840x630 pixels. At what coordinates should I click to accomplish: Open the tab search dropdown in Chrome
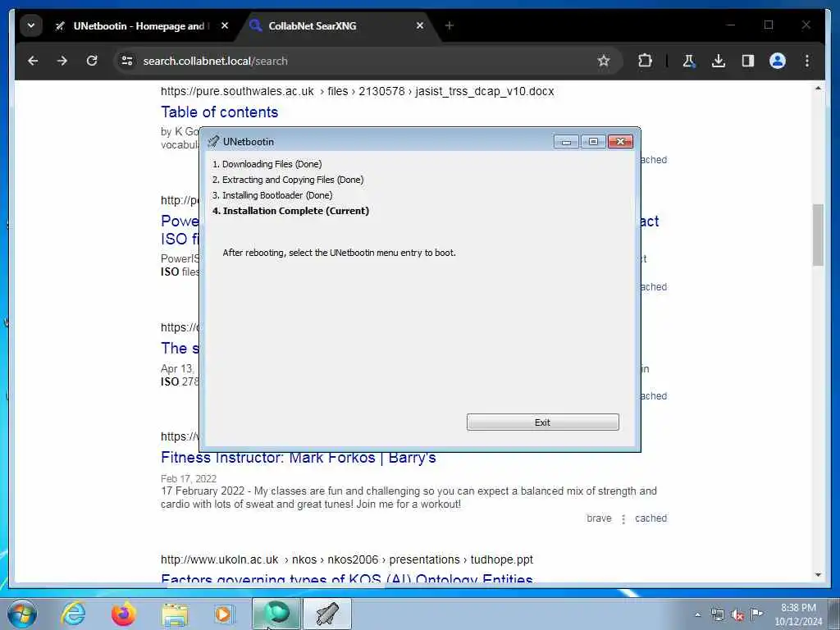(31, 25)
